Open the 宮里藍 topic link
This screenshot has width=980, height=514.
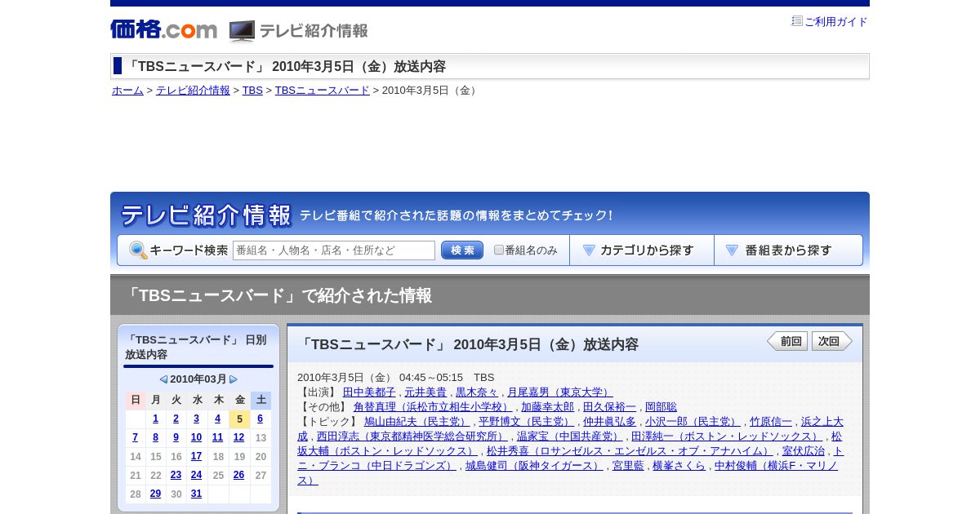click(x=628, y=466)
